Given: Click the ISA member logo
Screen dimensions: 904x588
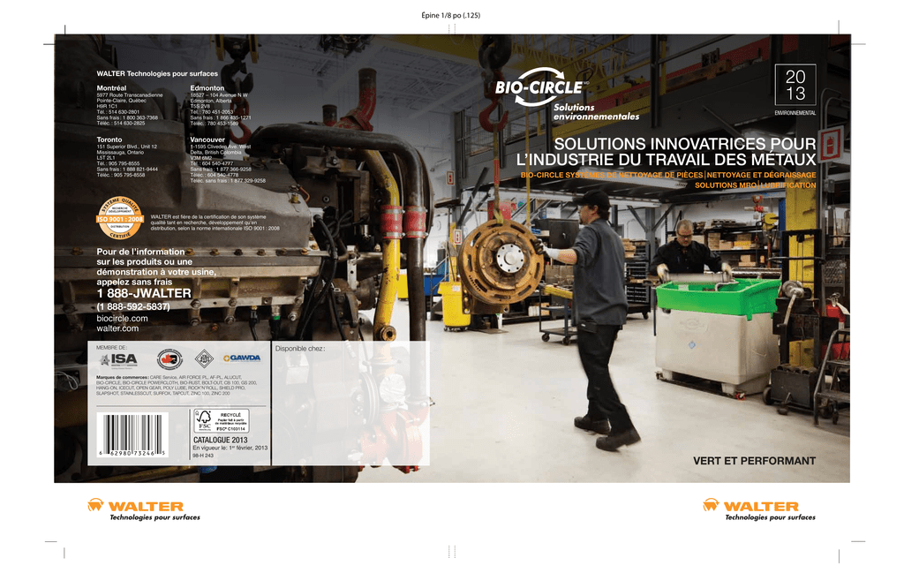Looking at the screenshot, I should (119, 359).
